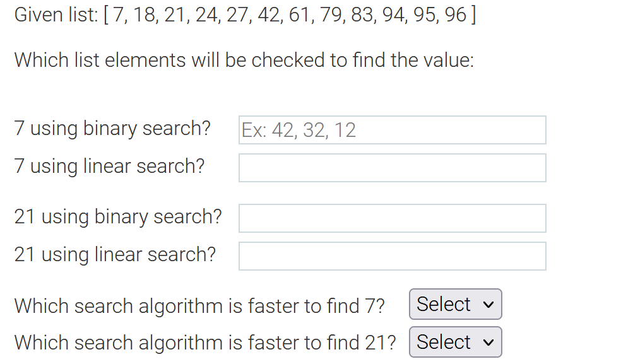Select the binary search field for value 7
The image size is (633, 364).
tap(391, 129)
